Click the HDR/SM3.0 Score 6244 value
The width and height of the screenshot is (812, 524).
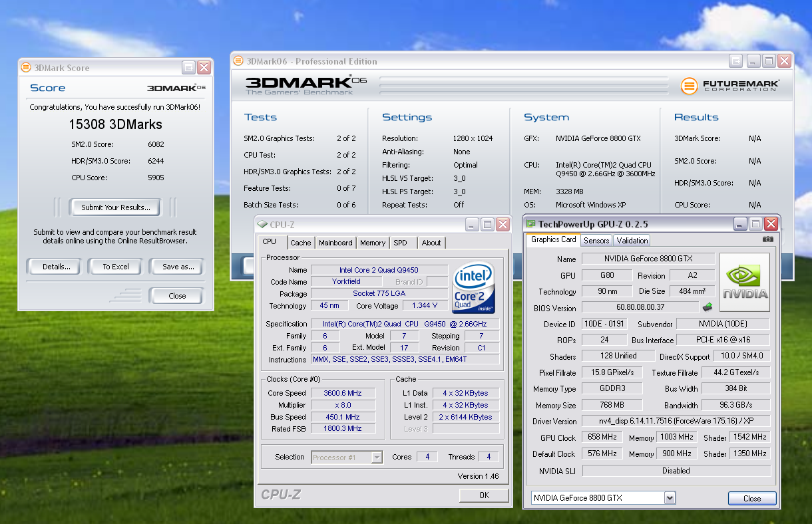tap(156, 161)
